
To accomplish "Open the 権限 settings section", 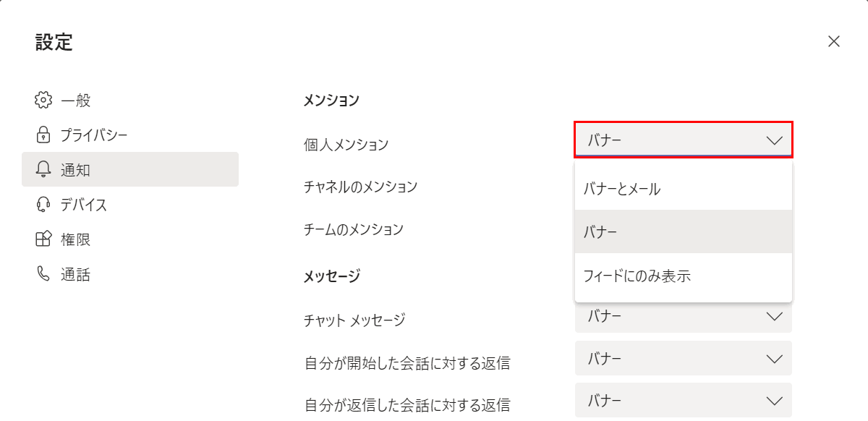I will [x=75, y=239].
